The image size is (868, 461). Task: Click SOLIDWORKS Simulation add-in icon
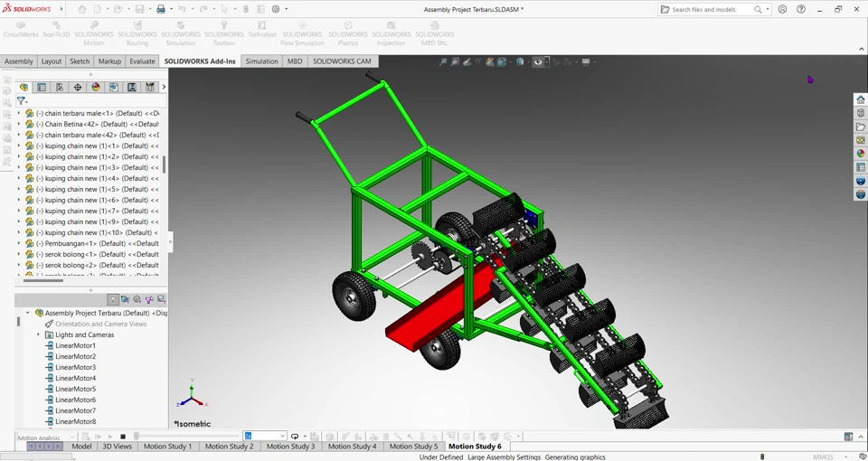181,33
